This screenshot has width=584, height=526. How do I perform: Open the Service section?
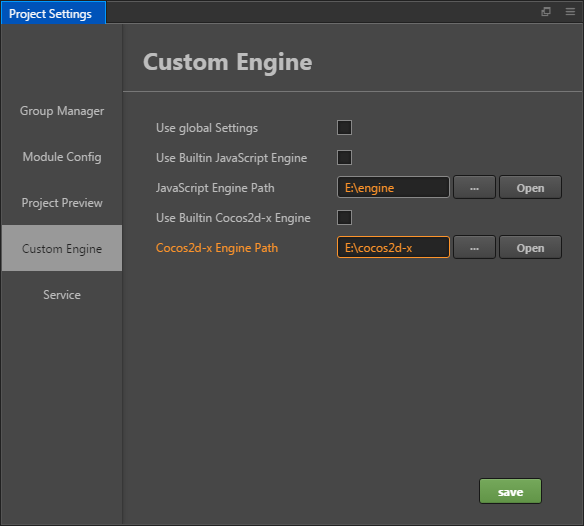coord(62,295)
